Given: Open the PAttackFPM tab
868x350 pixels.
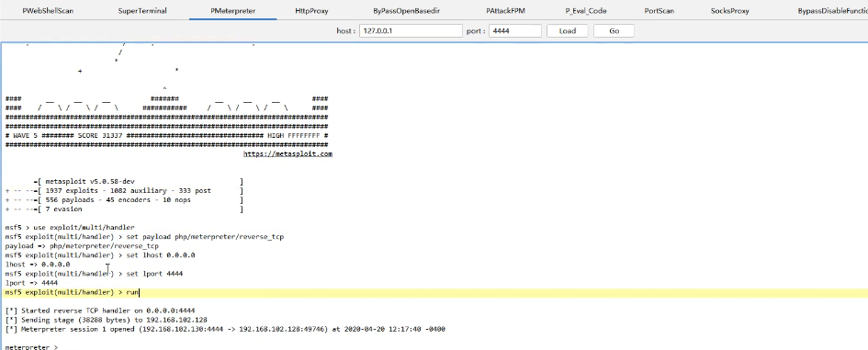Looking at the screenshot, I should click(x=505, y=10).
